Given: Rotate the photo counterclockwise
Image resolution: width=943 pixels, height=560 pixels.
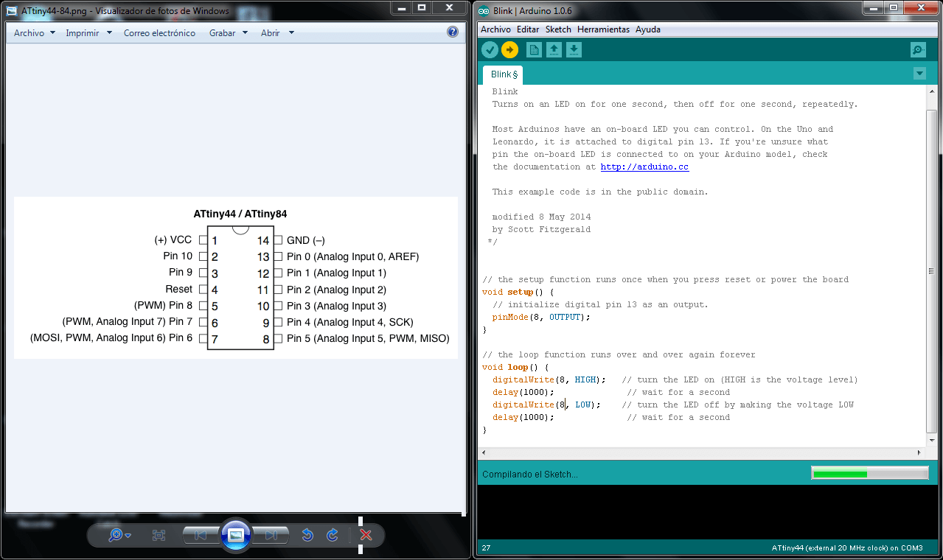Looking at the screenshot, I should 308,536.
